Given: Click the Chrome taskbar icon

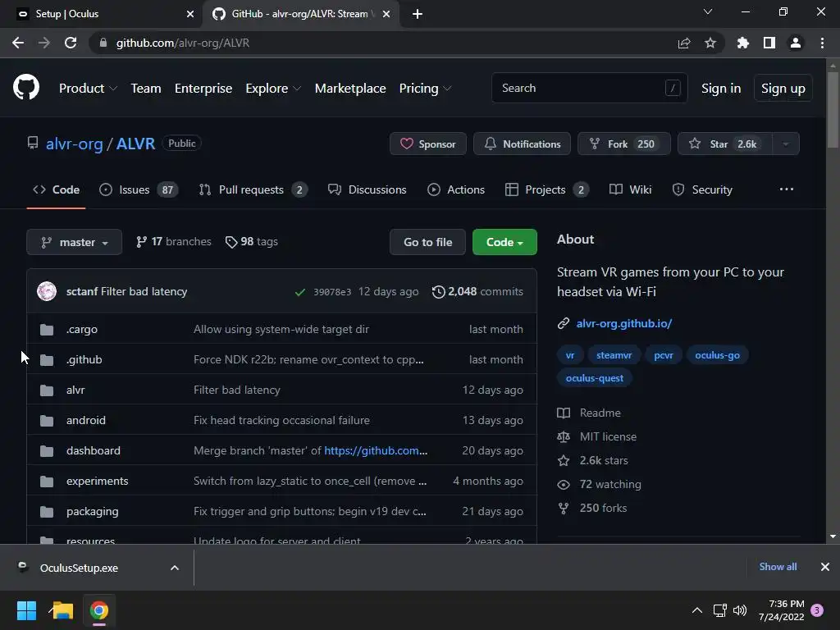Looking at the screenshot, I should 99,610.
